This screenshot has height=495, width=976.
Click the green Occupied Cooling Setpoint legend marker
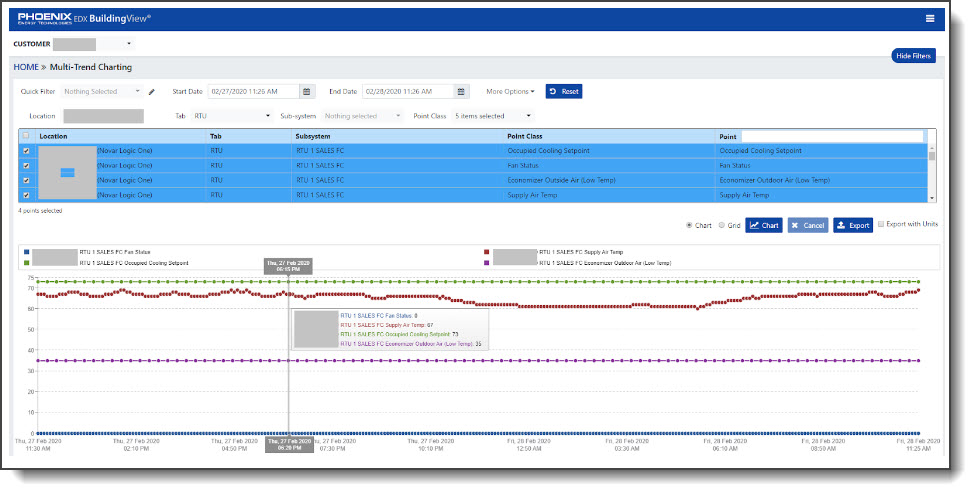(26, 263)
